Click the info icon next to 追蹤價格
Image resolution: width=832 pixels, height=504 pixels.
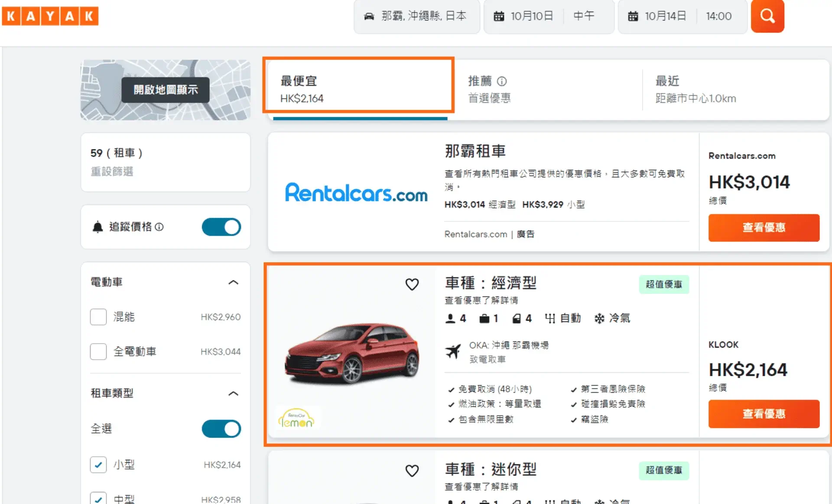159,227
